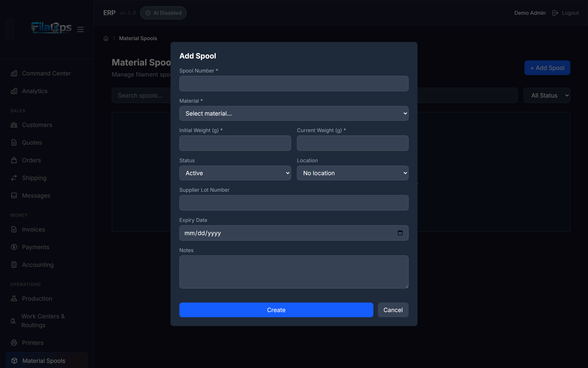Click the + Add Spool button
The height and width of the screenshot is (368, 588).
[x=547, y=68]
